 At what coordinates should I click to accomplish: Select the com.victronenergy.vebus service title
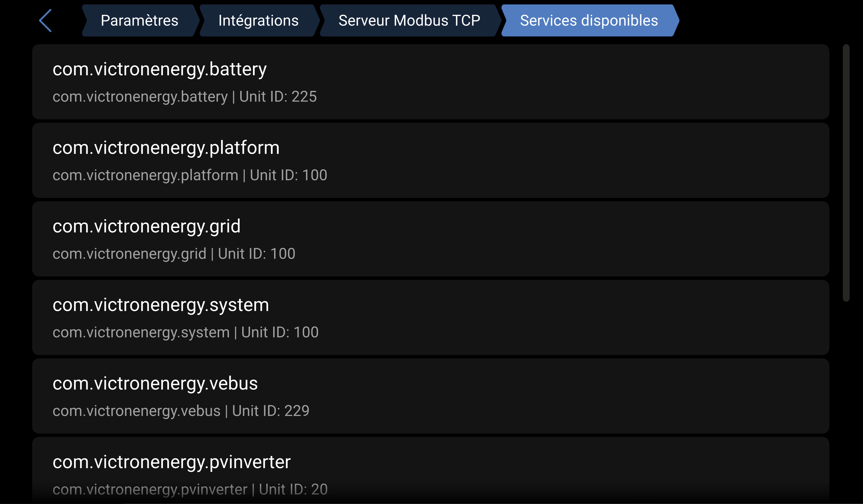155,383
